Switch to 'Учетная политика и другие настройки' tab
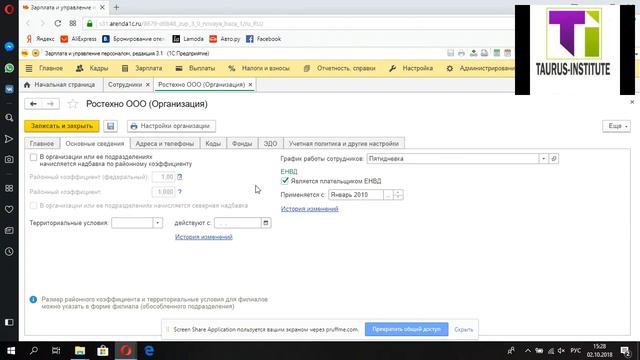 click(x=344, y=144)
